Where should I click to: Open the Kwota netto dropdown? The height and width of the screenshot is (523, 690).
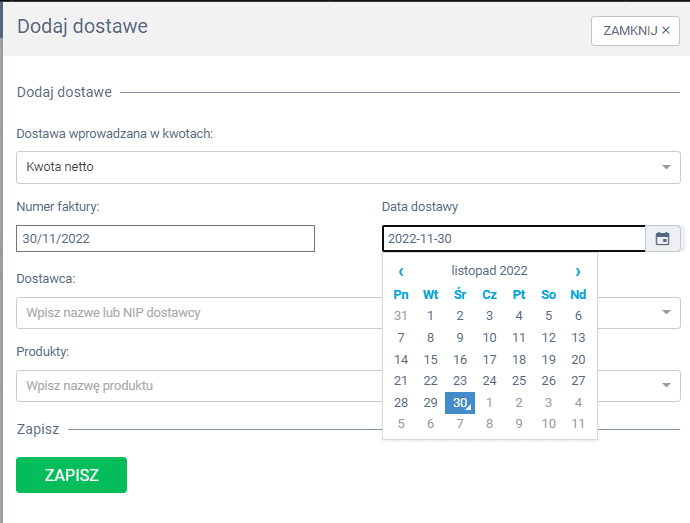tap(348, 167)
